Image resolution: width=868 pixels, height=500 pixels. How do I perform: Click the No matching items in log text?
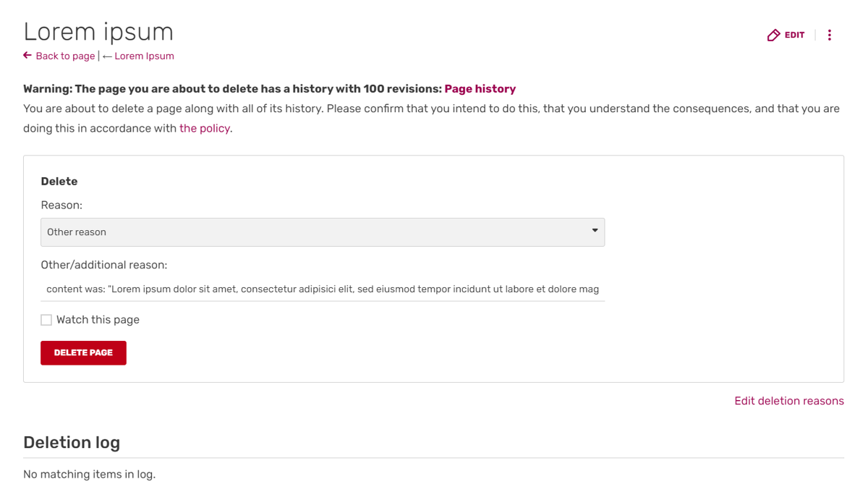coord(89,475)
